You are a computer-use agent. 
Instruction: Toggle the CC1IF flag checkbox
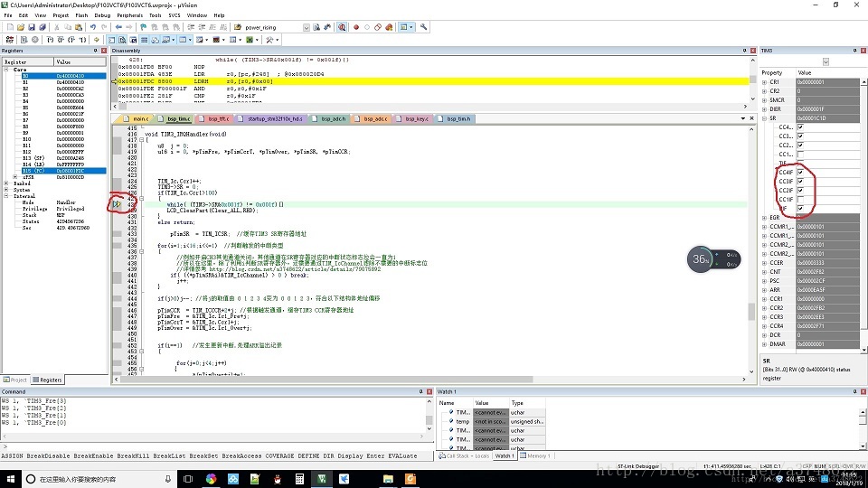pos(800,199)
